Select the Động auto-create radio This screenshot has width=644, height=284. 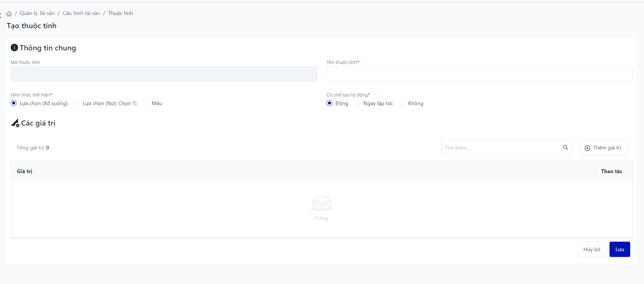[x=330, y=103]
